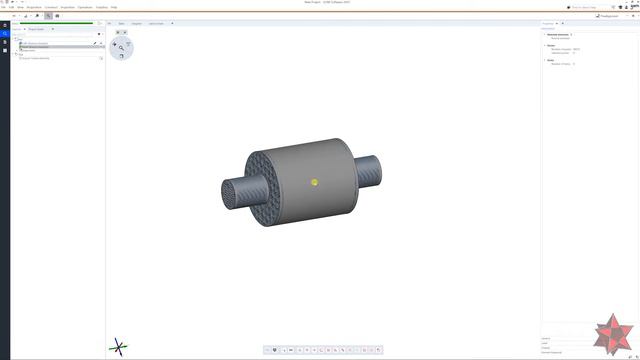Select the highlighted row in the project tree
Image resolution: width=640 pixels, height=360 pixels.
(x=62, y=47)
